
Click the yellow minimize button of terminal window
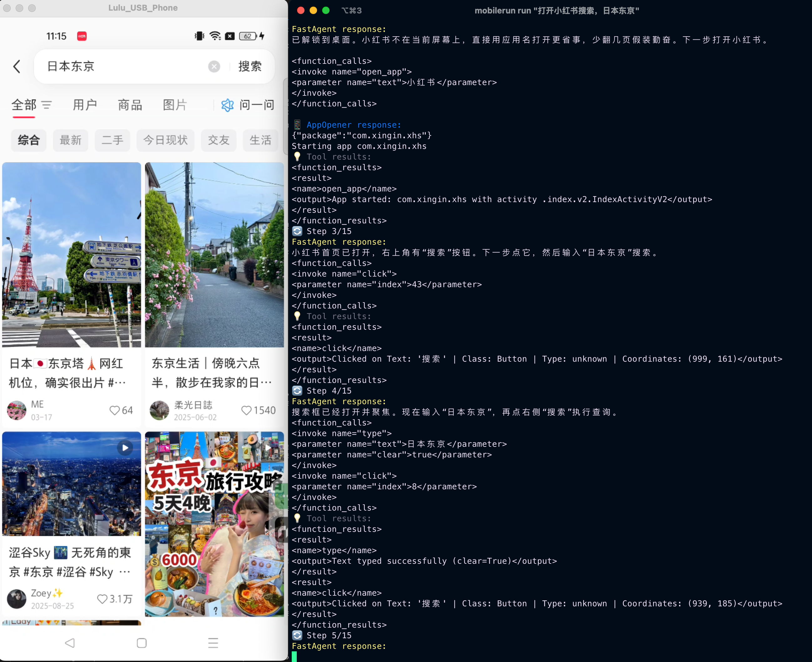(x=313, y=10)
